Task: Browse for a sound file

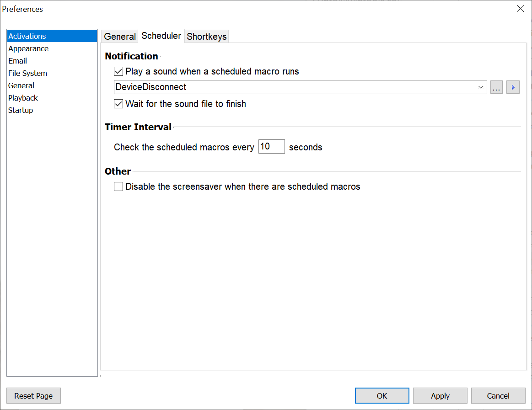Action: (x=496, y=87)
